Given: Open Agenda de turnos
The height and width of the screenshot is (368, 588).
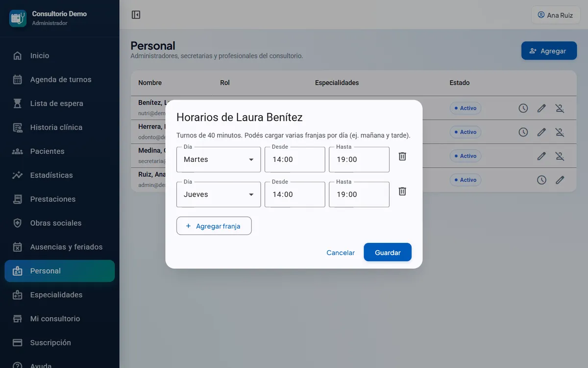Looking at the screenshot, I should (x=60, y=79).
